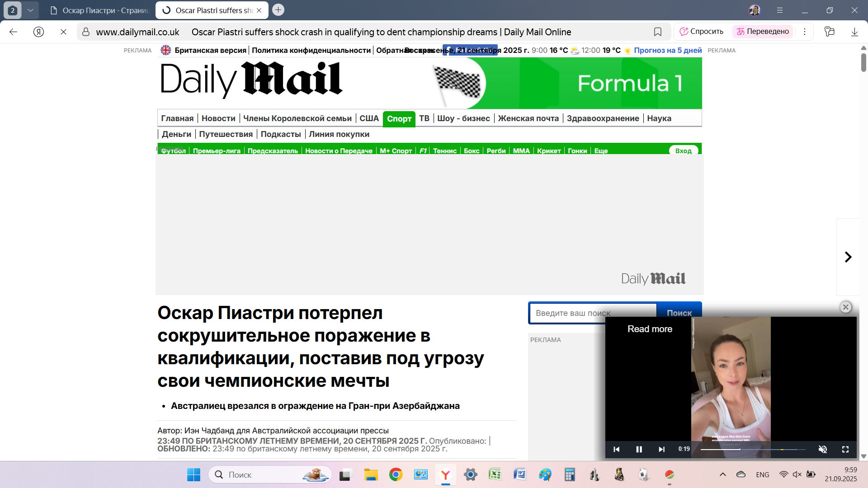Open Excel from the taskbar
868x488 pixels.
[495, 474]
